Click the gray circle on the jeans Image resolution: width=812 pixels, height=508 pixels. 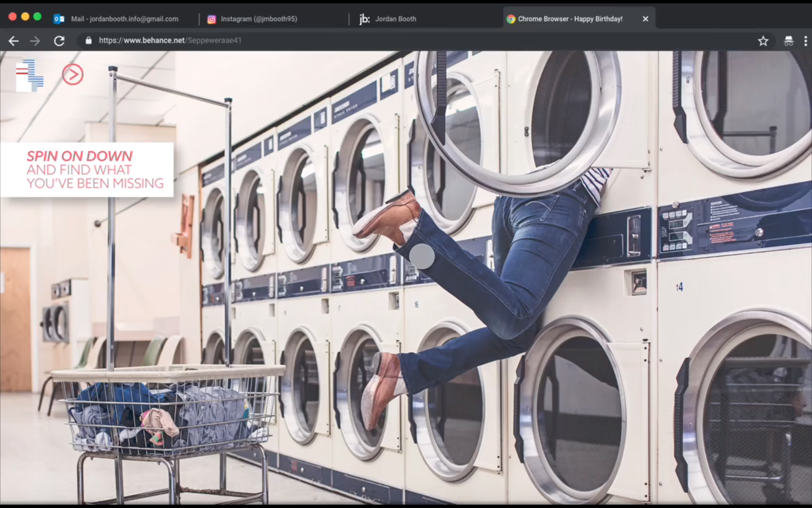point(422,256)
